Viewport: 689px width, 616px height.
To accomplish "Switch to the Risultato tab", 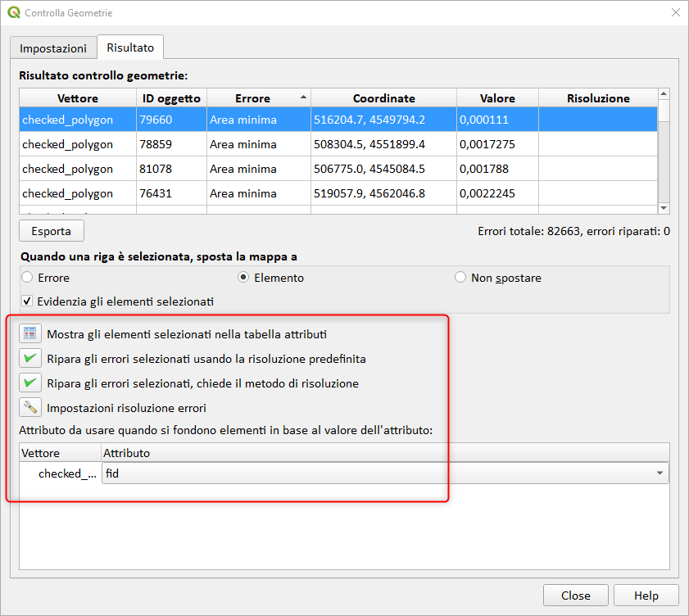I will pos(129,48).
